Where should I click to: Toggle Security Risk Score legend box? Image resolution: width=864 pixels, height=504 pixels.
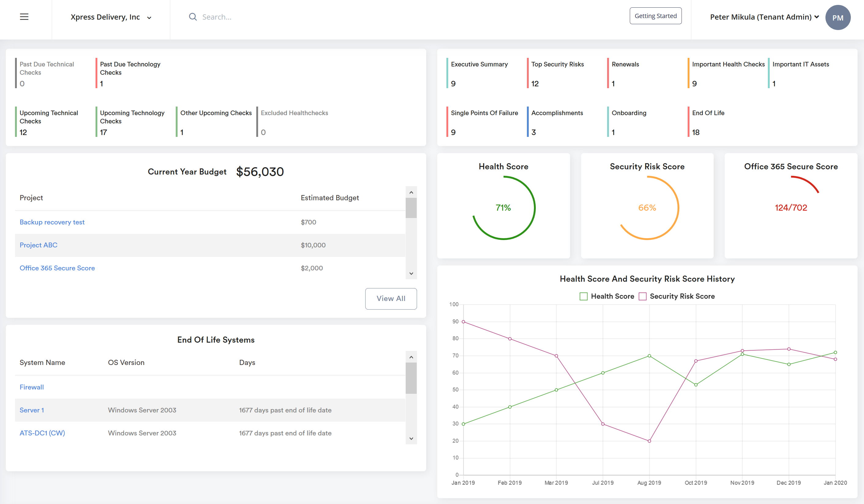point(643,296)
